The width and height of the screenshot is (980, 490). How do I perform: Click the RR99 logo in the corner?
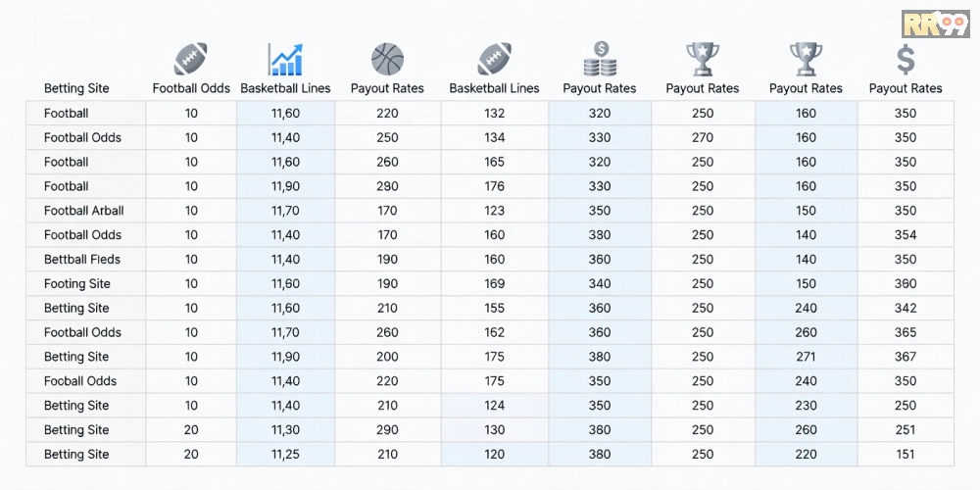[936, 24]
